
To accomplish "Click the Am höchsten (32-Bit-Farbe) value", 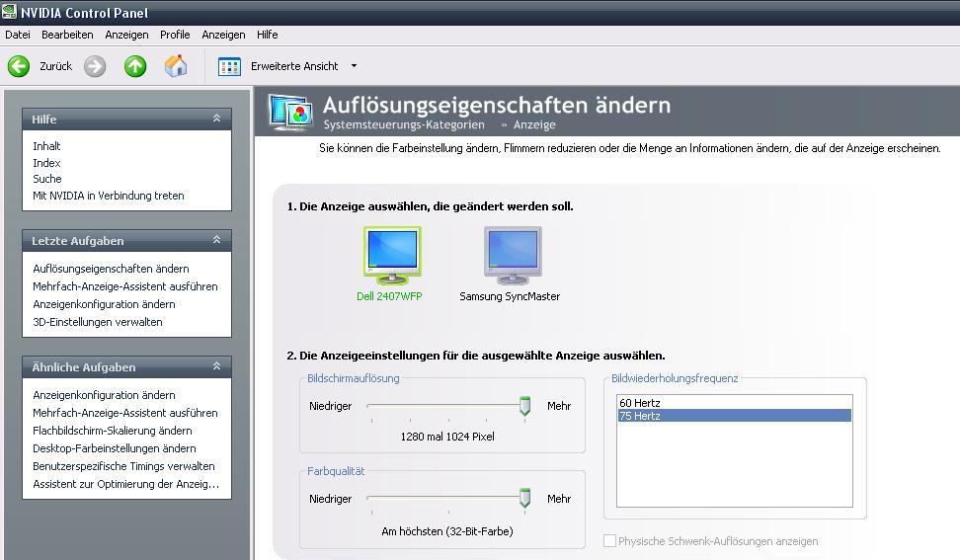I will coord(447,531).
